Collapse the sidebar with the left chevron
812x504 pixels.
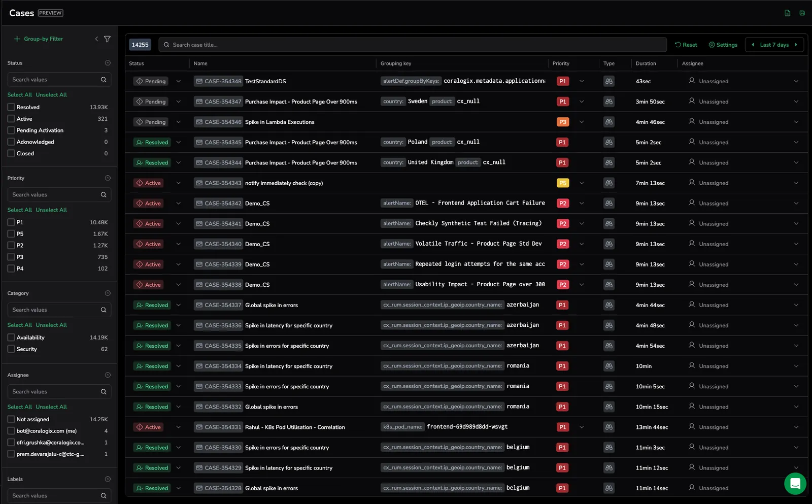tap(96, 39)
